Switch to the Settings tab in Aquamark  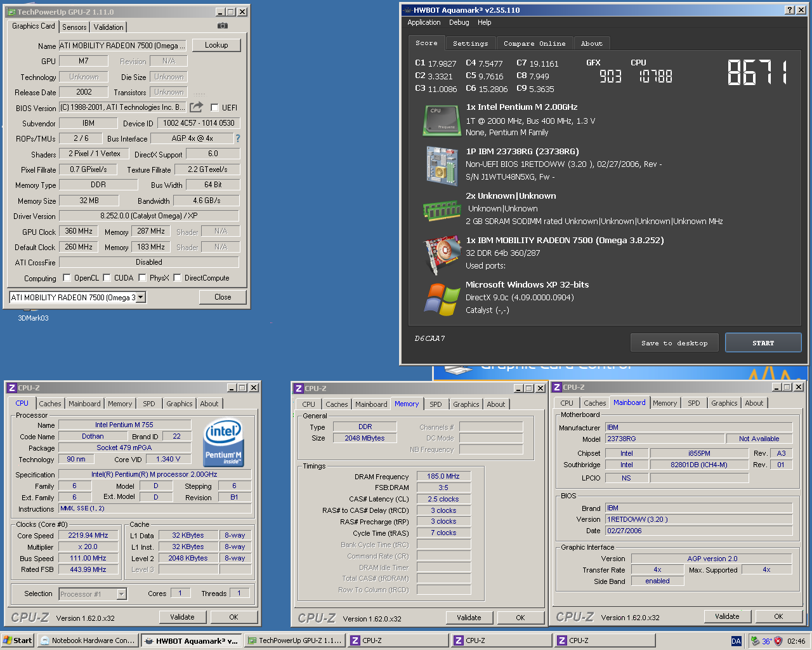(471, 44)
